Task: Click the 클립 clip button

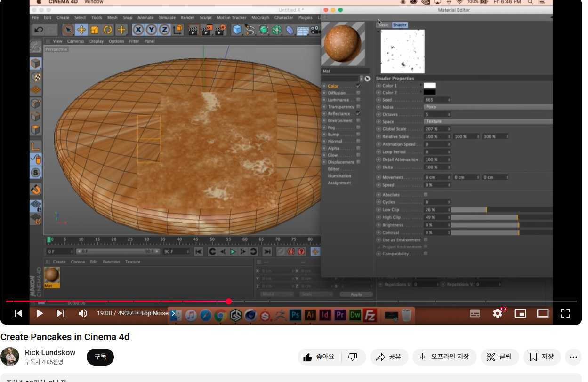Action: tap(499, 357)
